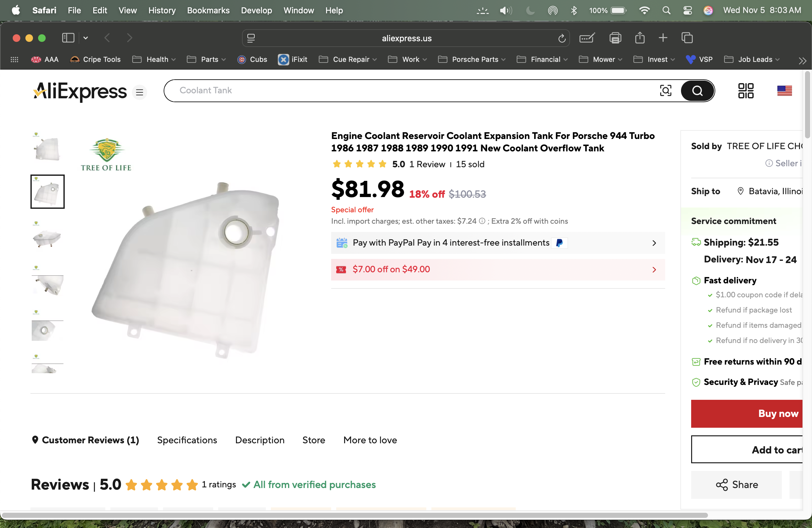Screen dimensions: 812x528
Task: Switch to the Description tab
Action: pyautogui.click(x=260, y=440)
